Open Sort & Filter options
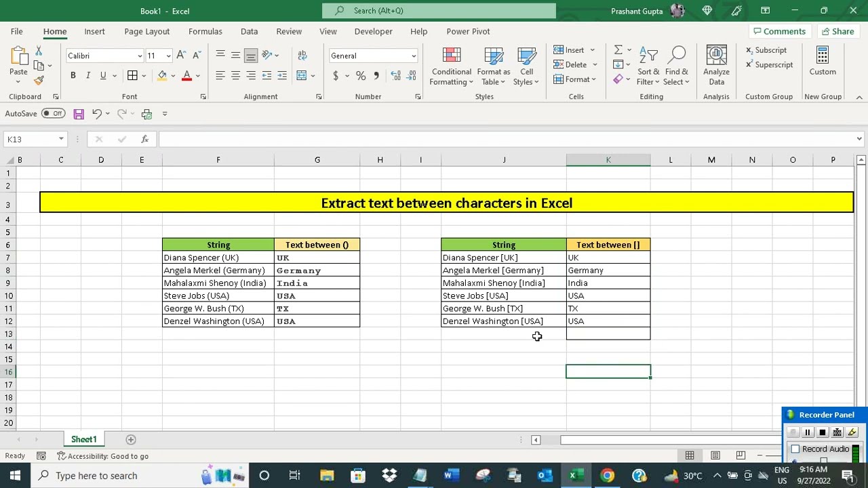 click(648, 66)
